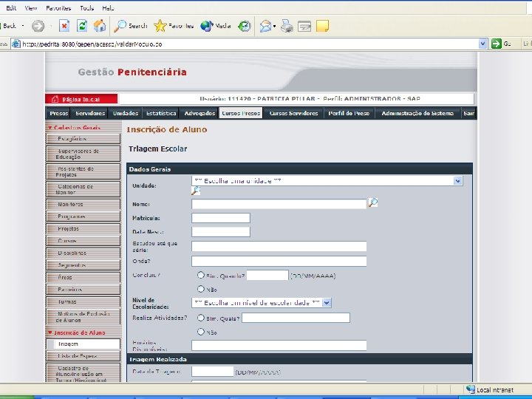
Task: Click the Onde? input field
Action: (x=279, y=261)
